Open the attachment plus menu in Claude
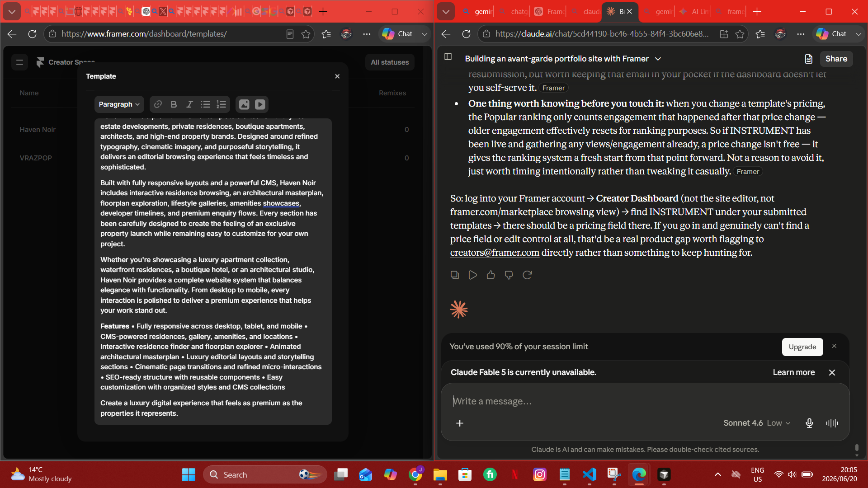 click(x=460, y=423)
